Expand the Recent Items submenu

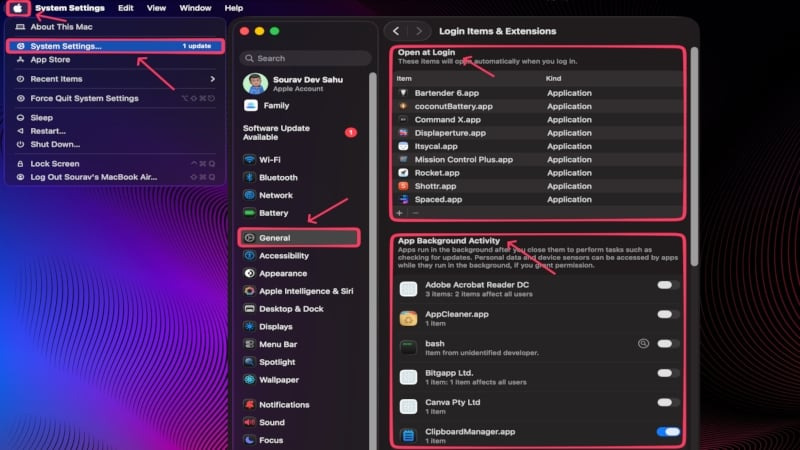click(116, 79)
